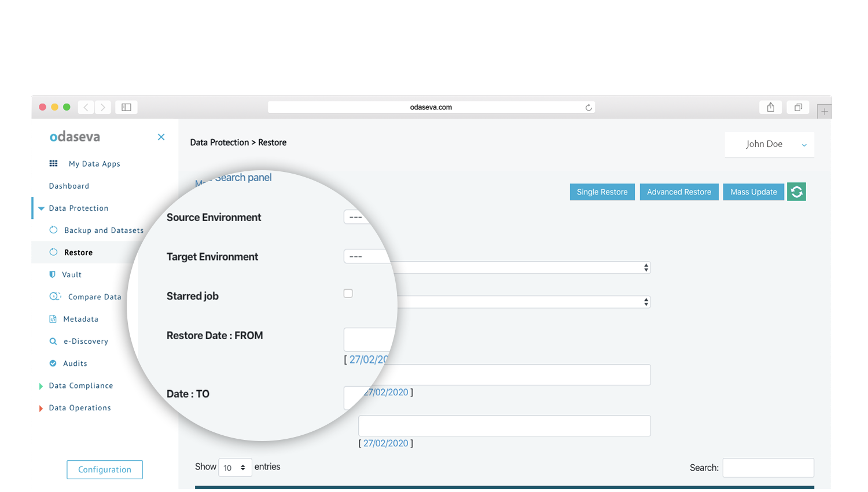This screenshot has height=492, width=868.
Task: Click the green refresh sync icon button
Action: (796, 192)
